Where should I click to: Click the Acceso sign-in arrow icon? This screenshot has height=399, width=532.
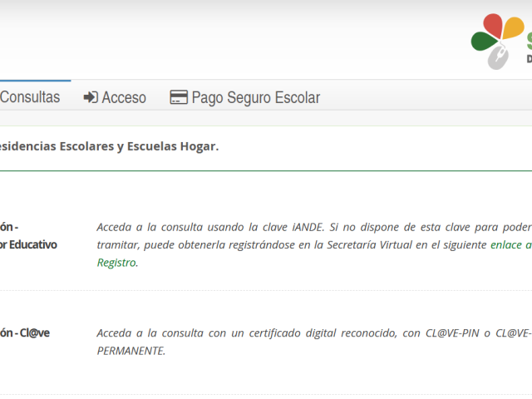point(91,98)
